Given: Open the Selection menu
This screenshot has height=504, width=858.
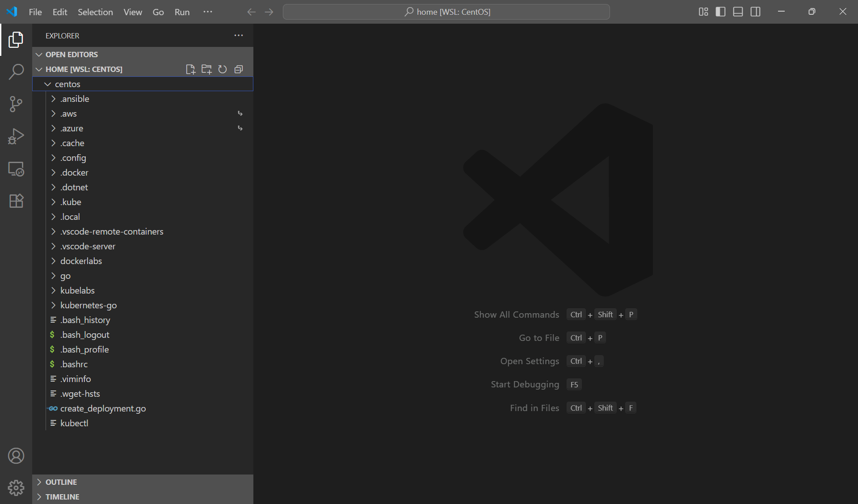Looking at the screenshot, I should click(95, 12).
